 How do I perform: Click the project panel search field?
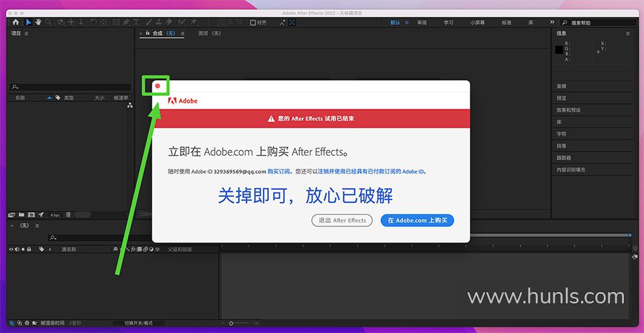point(70,87)
